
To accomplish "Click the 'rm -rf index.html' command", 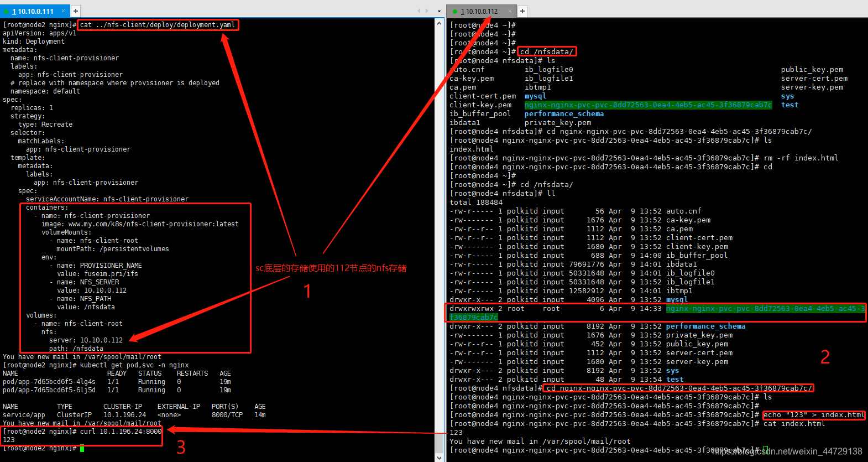I will (x=801, y=158).
